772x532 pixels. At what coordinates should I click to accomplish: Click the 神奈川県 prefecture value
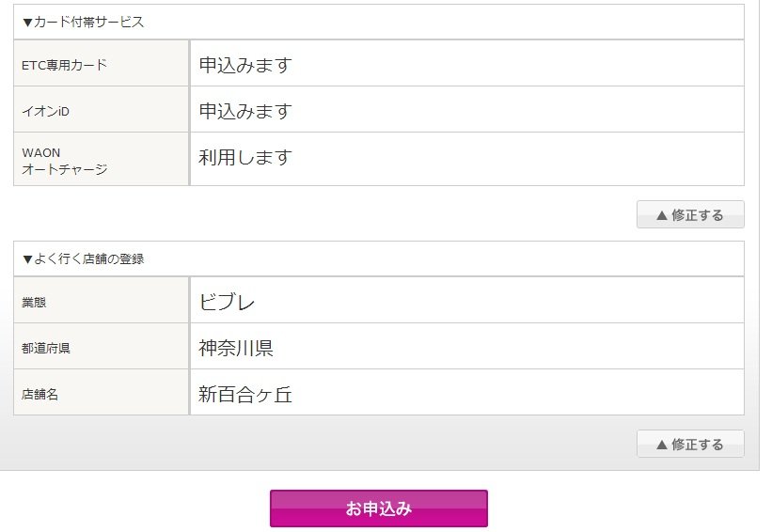click(x=235, y=348)
